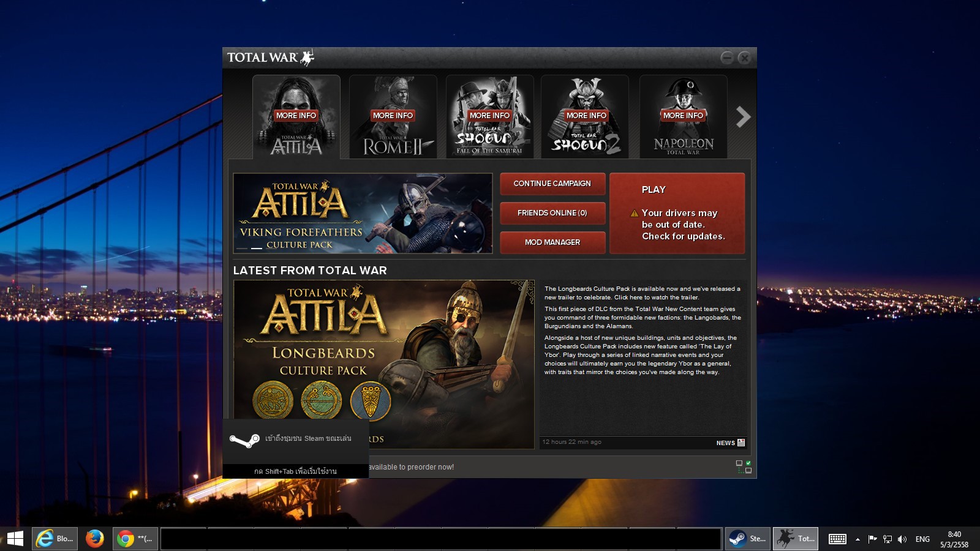Show next games with the right arrow
The width and height of the screenshot is (980, 551).
click(743, 117)
